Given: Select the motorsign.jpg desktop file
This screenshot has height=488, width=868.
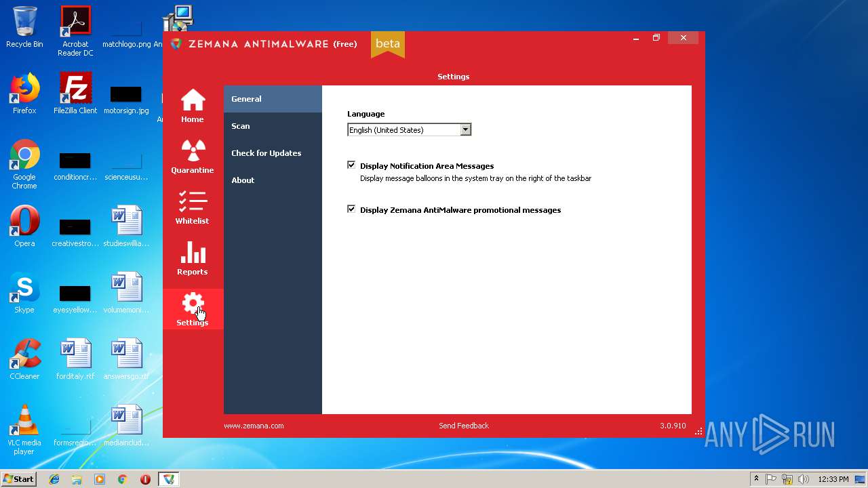Looking at the screenshot, I should pos(126,99).
